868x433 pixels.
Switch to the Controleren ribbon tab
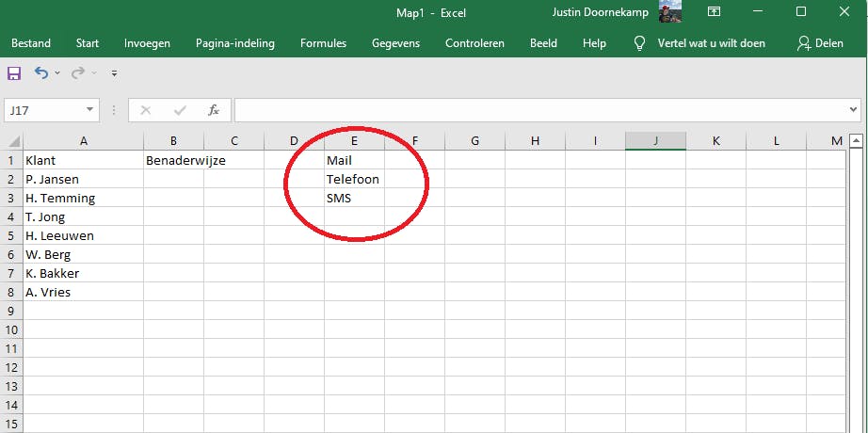coord(475,43)
